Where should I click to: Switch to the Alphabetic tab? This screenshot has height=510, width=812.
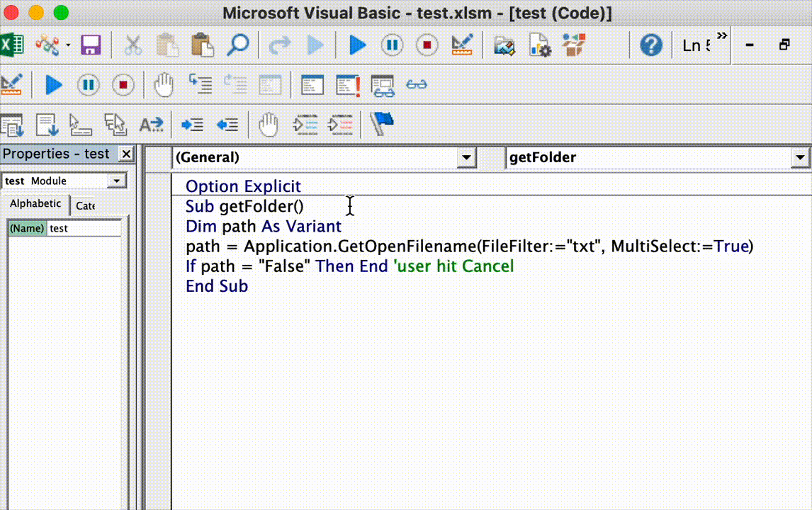click(35, 203)
